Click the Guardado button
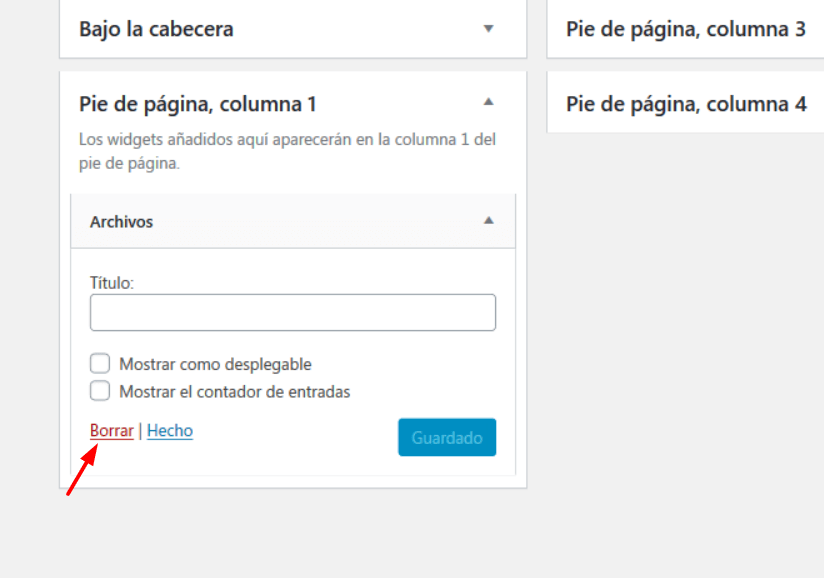 point(447,437)
